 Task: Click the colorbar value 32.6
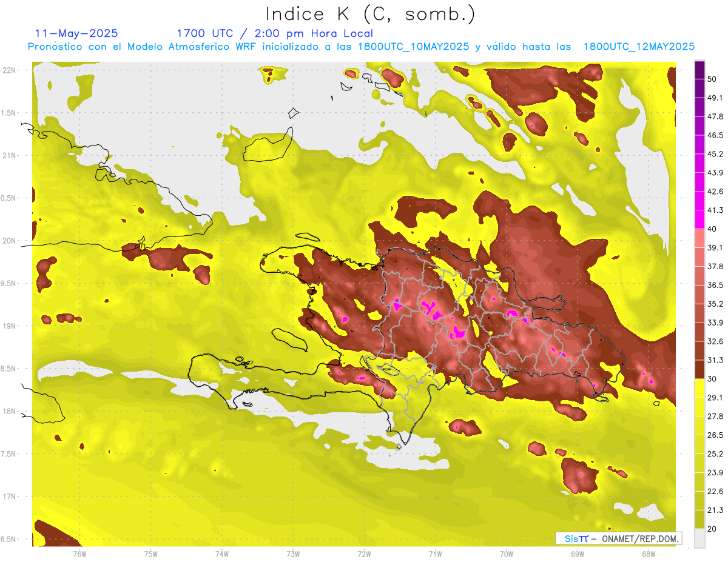[x=715, y=341]
